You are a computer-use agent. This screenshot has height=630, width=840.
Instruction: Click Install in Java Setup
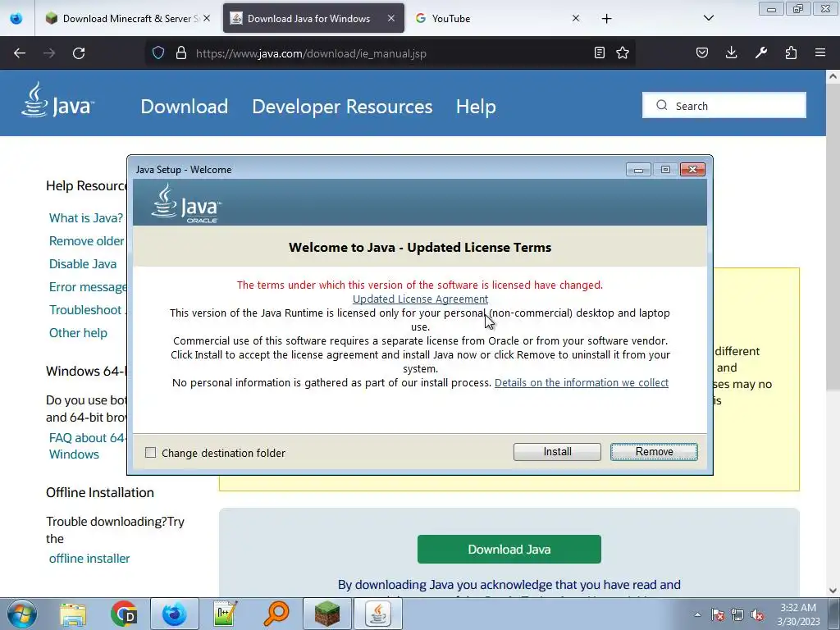pyautogui.click(x=557, y=452)
